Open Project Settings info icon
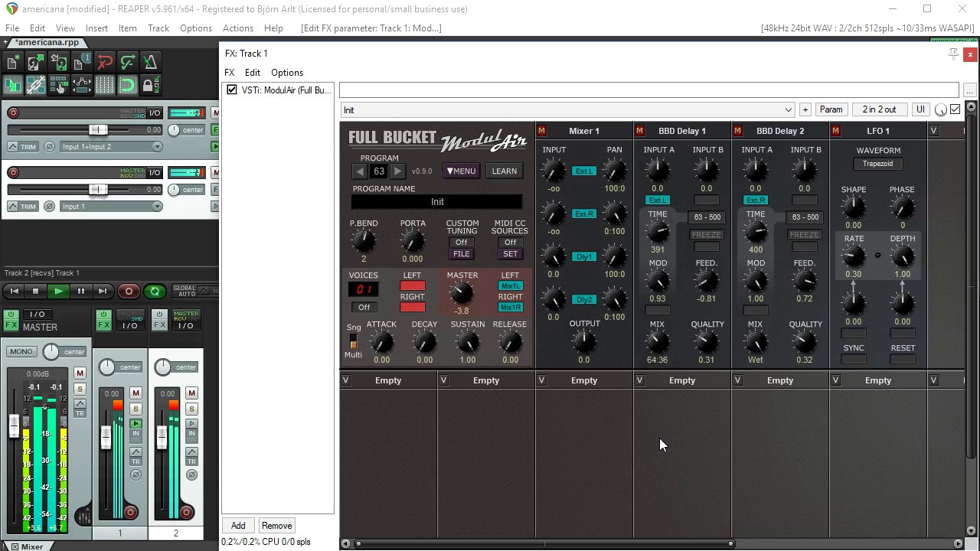Viewport: 980px width, 551px height. pyautogui.click(x=81, y=63)
